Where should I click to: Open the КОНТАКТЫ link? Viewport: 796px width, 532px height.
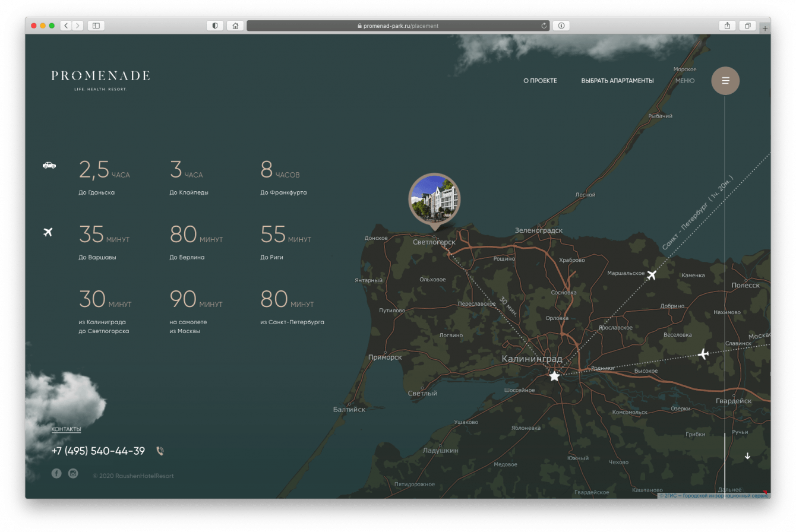pyautogui.click(x=66, y=429)
